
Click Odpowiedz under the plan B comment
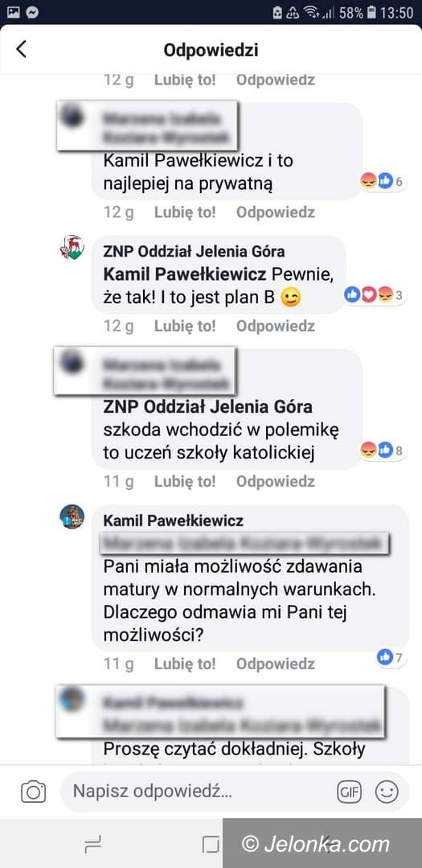276,326
